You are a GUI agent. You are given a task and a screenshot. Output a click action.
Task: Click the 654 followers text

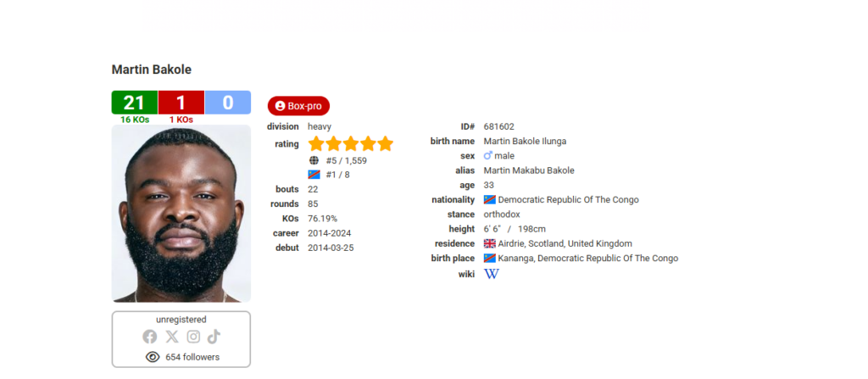click(192, 358)
